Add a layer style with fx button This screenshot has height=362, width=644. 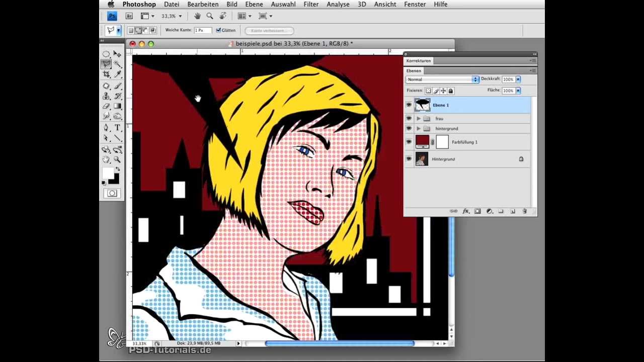pos(466,212)
